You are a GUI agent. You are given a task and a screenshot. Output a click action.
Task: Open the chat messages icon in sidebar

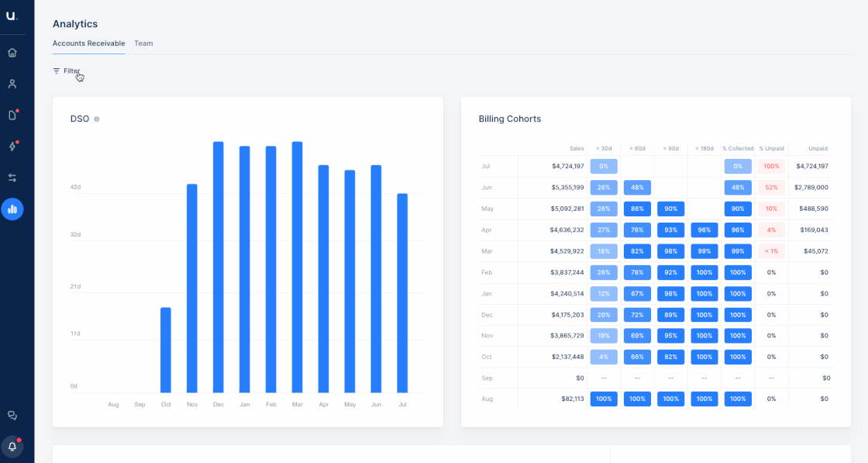click(12, 416)
